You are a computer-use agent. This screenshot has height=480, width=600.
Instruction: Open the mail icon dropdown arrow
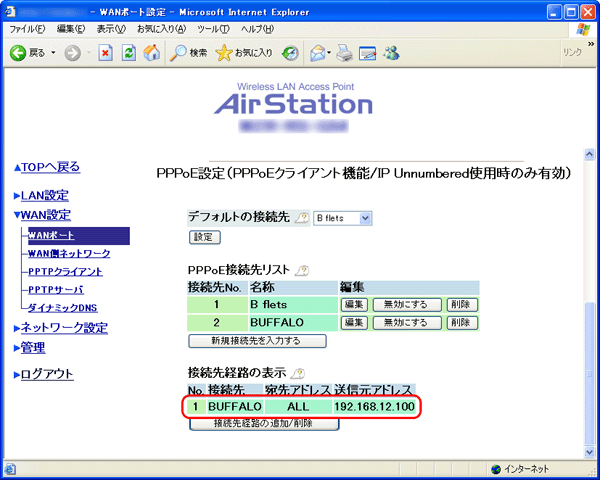click(329, 53)
